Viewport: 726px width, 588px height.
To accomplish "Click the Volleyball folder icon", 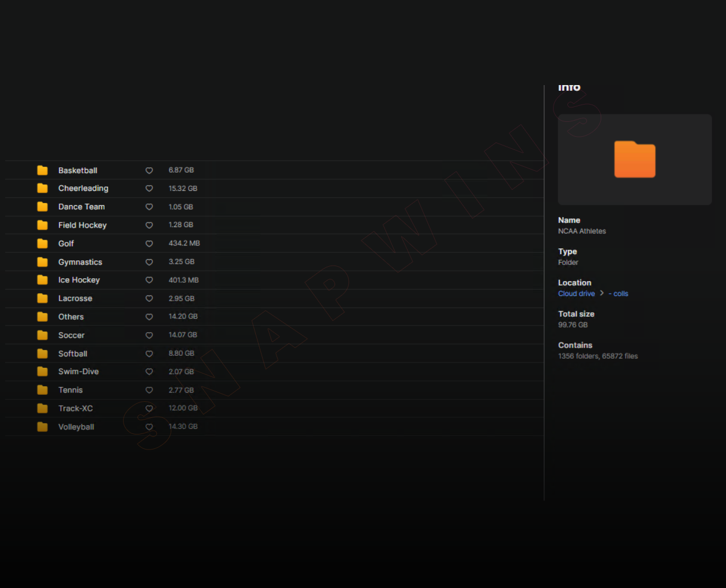I will tap(43, 427).
